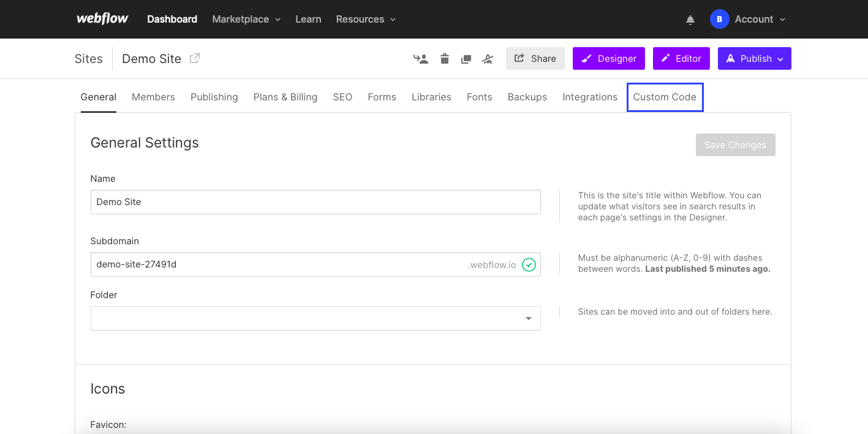Open the Folder dropdown
Viewport: 868px width, 434px height.
[315, 318]
